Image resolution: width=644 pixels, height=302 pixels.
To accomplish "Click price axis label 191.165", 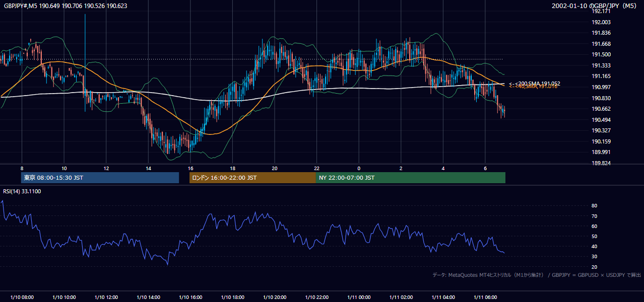I will click(x=601, y=76).
